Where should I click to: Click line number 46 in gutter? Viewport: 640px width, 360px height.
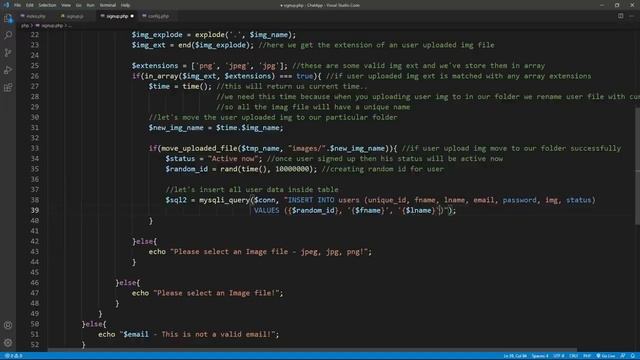tap(35, 282)
